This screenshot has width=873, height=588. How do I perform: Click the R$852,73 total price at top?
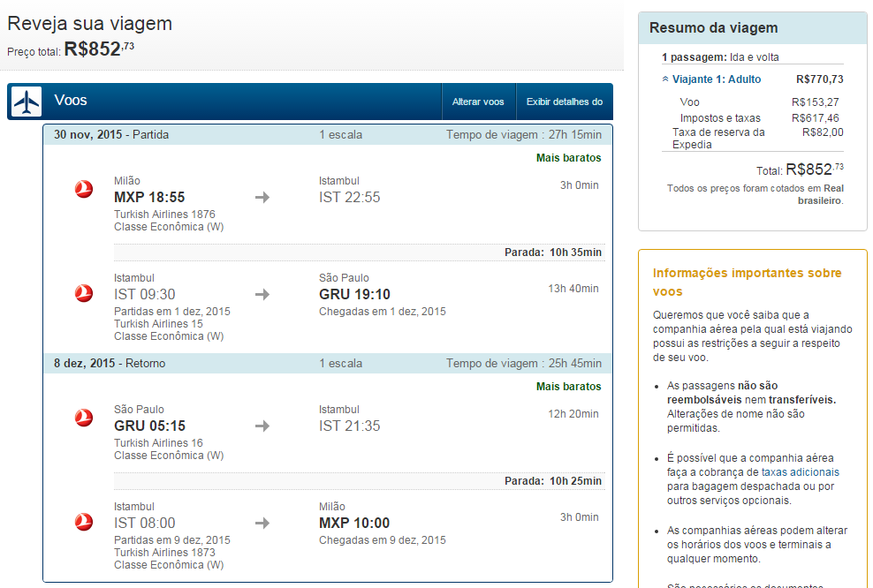(99, 49)
